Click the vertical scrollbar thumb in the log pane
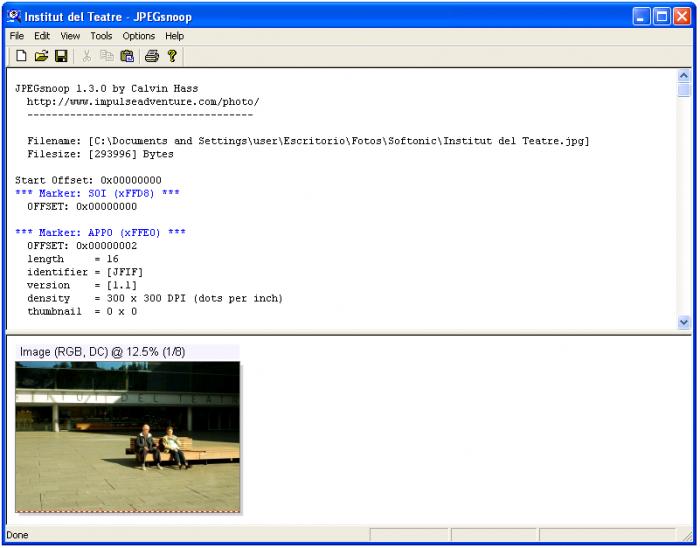The image size is (700, 548). [683, 89]
